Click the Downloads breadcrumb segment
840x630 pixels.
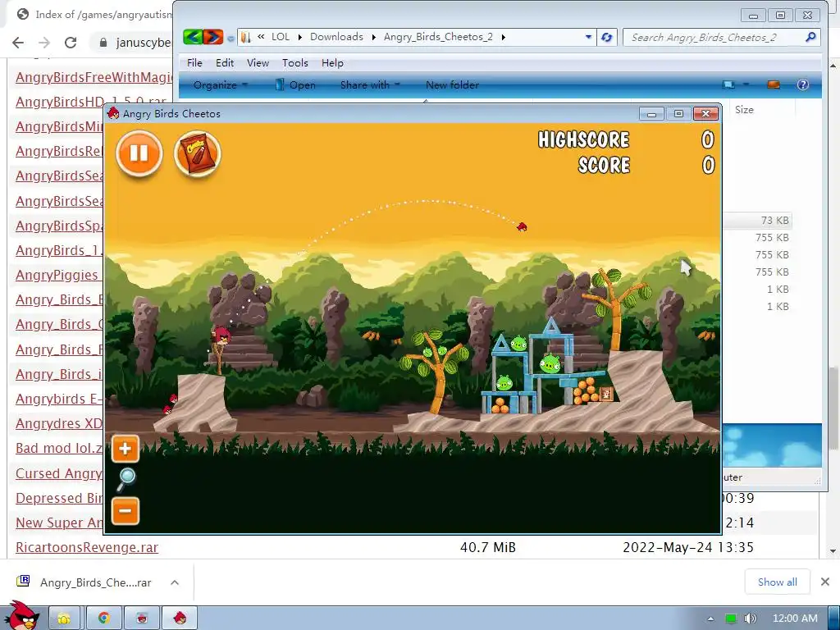[x=336, y=37]
